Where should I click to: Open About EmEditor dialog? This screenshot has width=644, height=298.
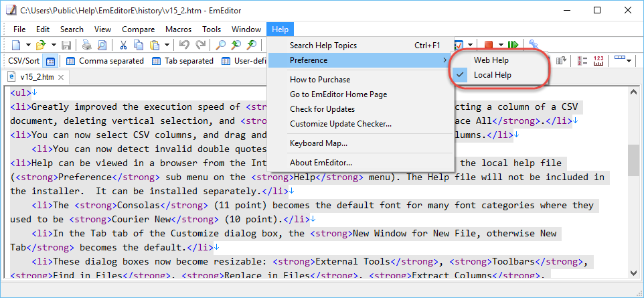[x=361, y=163]
